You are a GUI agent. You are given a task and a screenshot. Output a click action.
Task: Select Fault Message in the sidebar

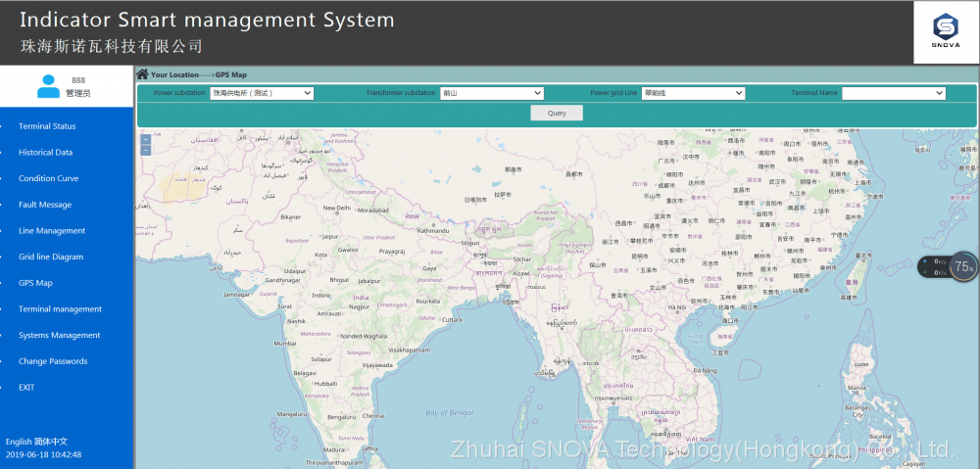45,205
